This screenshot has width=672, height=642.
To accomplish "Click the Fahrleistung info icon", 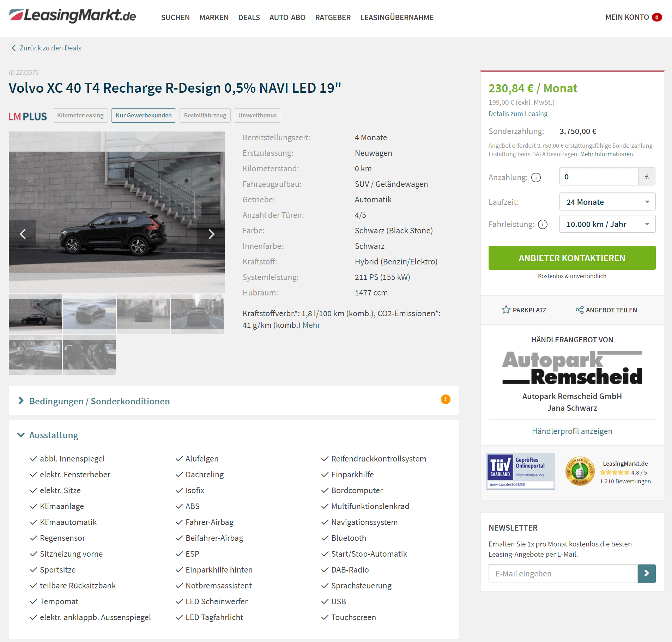I will click(543, 224).
